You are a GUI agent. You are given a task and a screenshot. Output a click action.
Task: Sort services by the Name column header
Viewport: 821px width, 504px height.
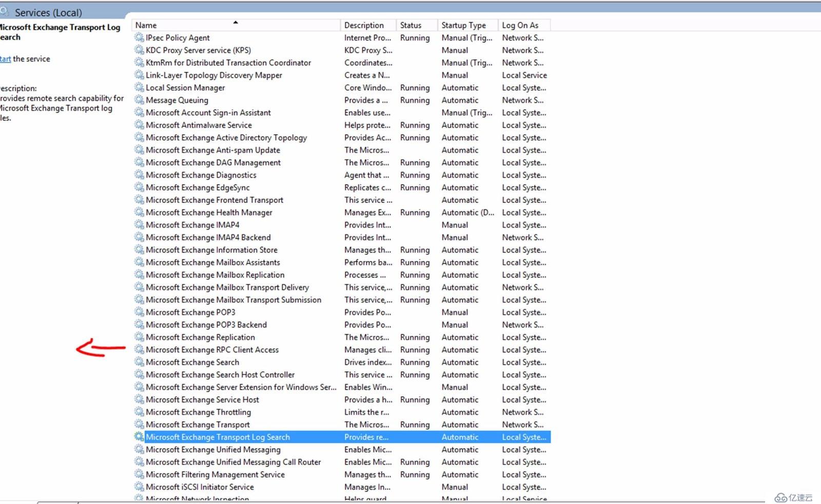[236, 25]
